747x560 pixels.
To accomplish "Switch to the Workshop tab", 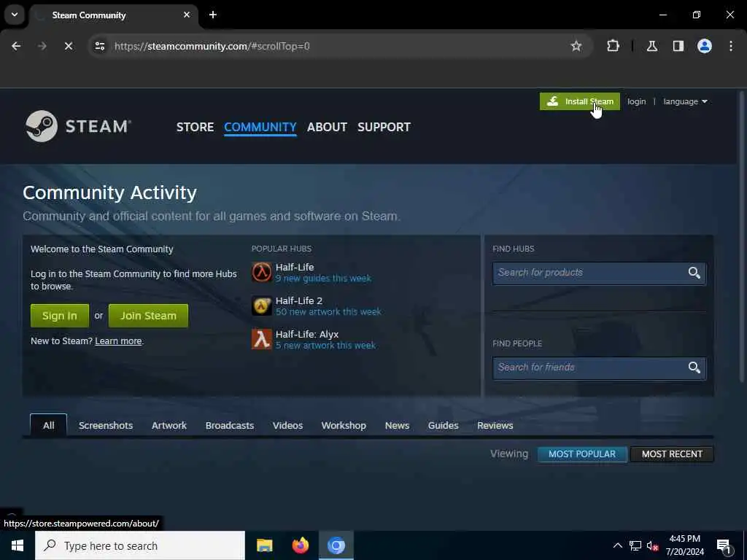I will click(x=344, y=426).
